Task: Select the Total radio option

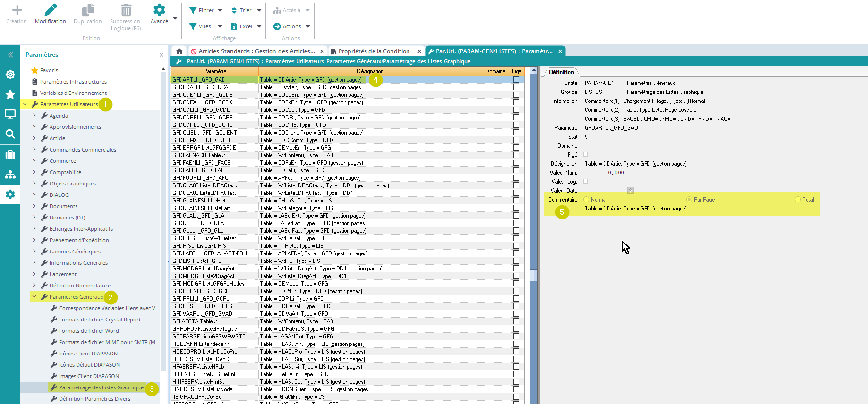Action: [x=798, y=200]
